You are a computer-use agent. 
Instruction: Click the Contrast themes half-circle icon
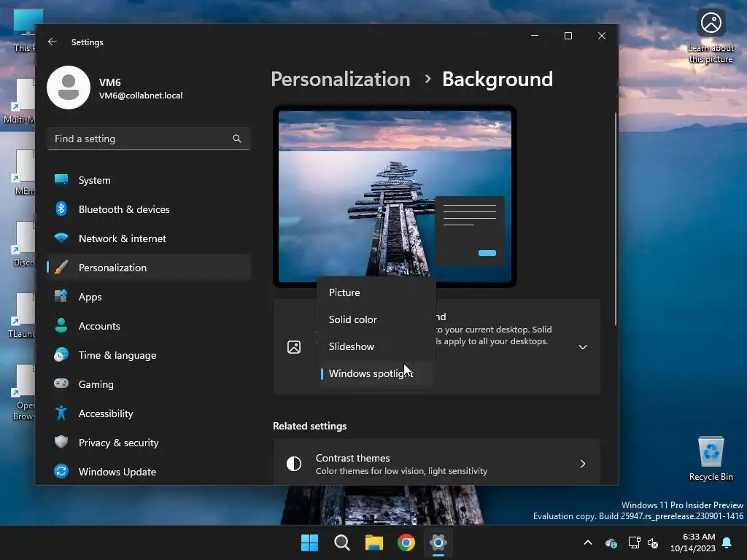point(294,463)
